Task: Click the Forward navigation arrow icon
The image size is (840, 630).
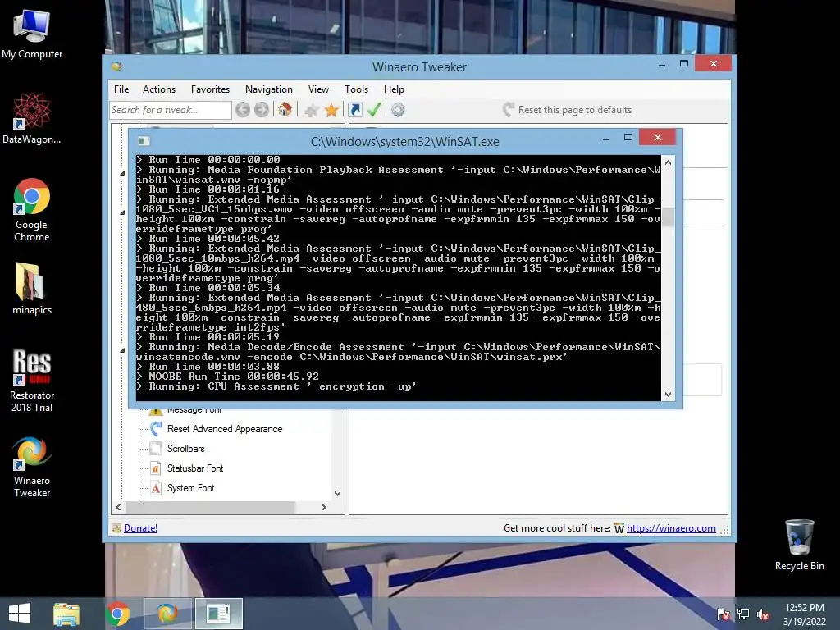Action: tap(262, 110)
